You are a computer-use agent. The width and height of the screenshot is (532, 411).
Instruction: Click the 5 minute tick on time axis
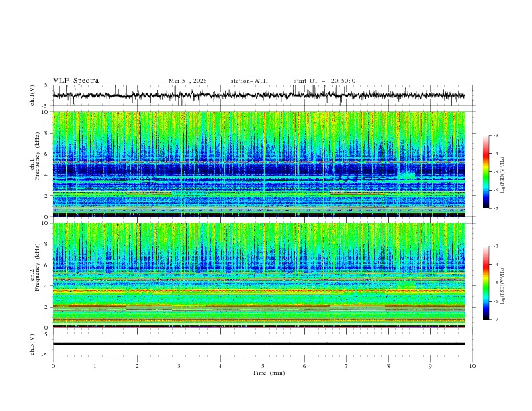point(263,366)
